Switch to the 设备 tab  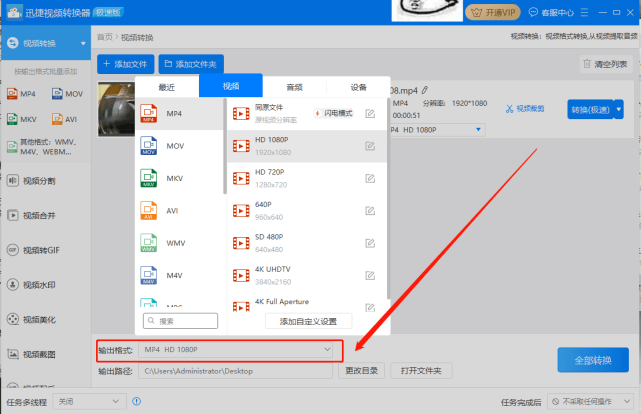tap(358, 87)
